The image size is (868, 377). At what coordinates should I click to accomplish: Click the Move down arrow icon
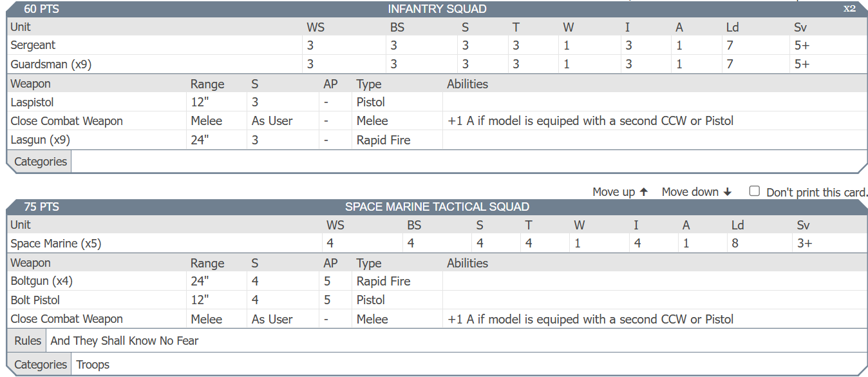728,192
